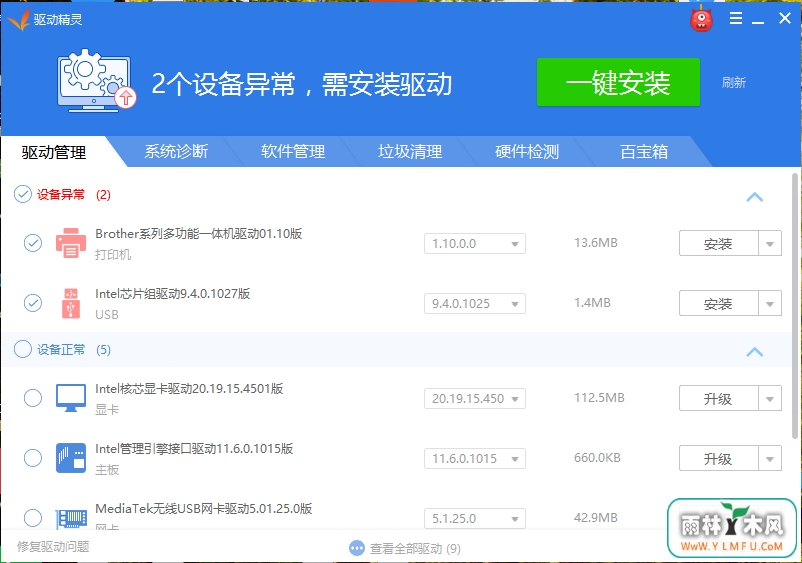Expand upgrade options arrow for Intel graphics
802x563 pixels.
pyautogui.click(x=770, y=398)
